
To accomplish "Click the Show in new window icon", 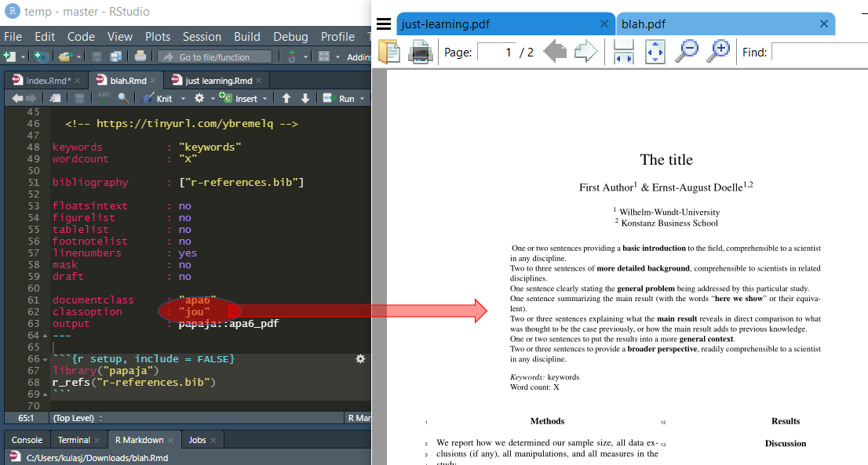I will point(55,99).
